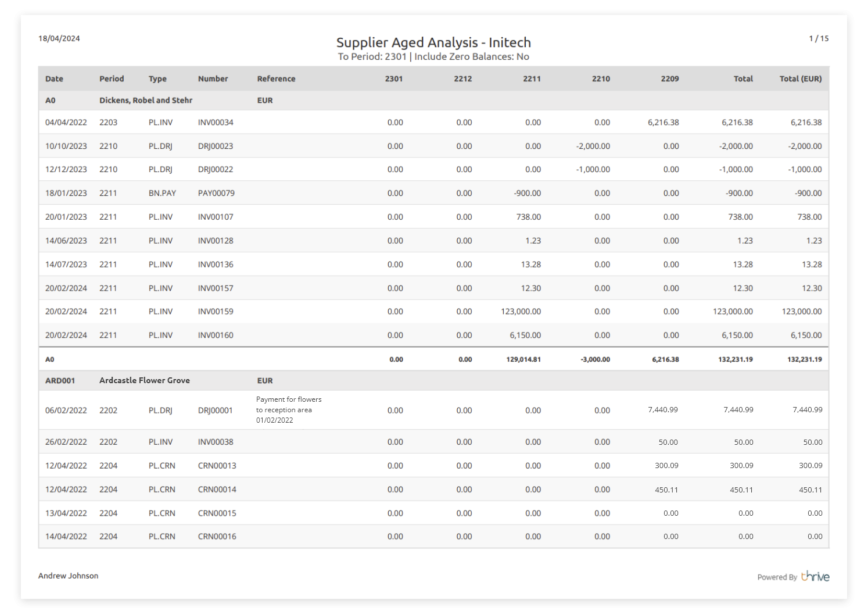Screen dimensions: 868x614
Task: Click the Reference column header
Action: (276, 78)
